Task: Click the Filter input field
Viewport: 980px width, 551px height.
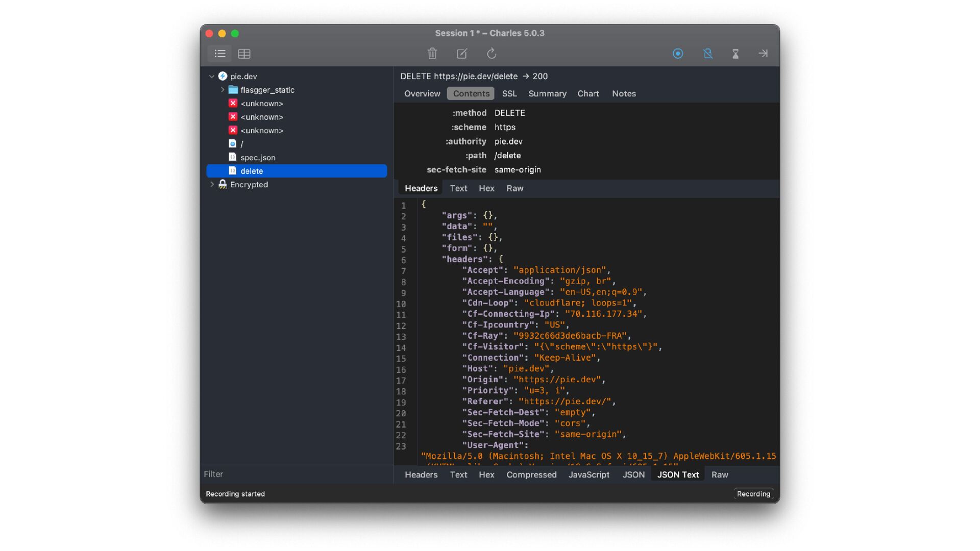Action: [x=296, y=474]
